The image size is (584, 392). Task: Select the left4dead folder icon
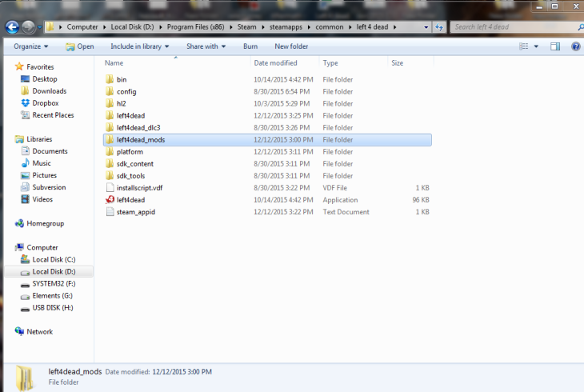110,115
